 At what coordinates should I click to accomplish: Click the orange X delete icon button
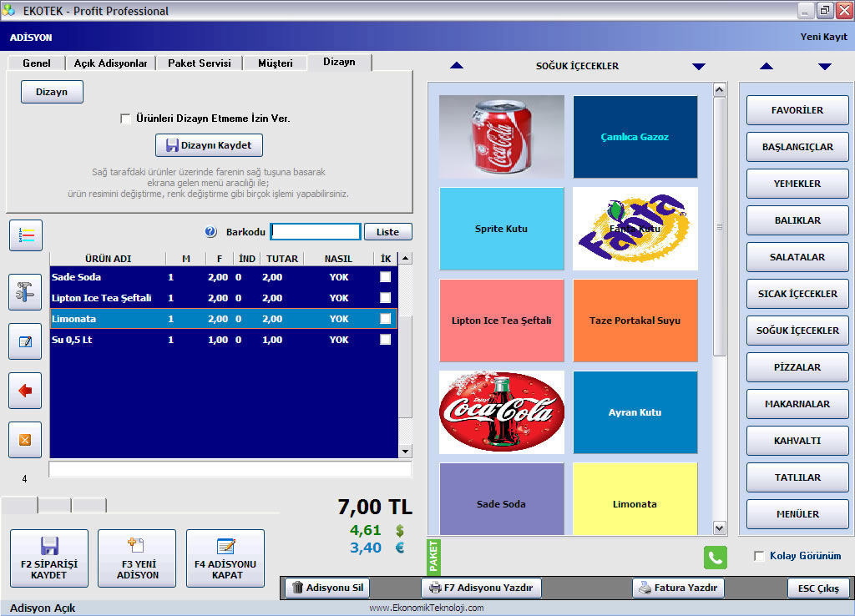[25, 439]
